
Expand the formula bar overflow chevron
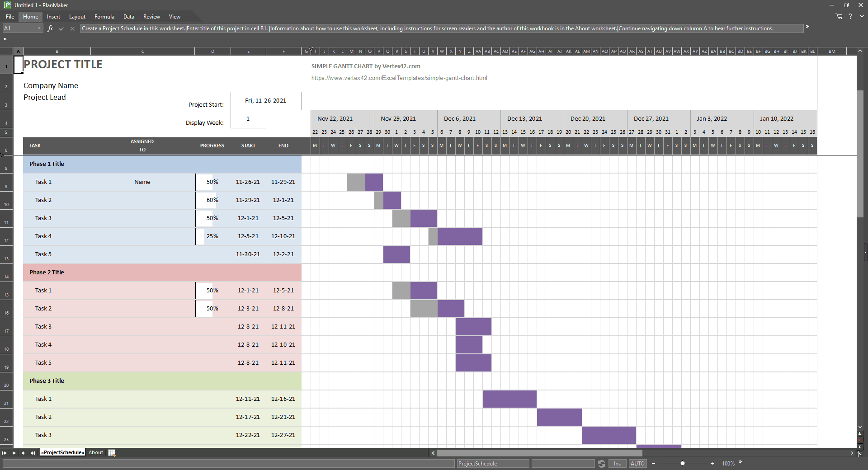(807, 27)
